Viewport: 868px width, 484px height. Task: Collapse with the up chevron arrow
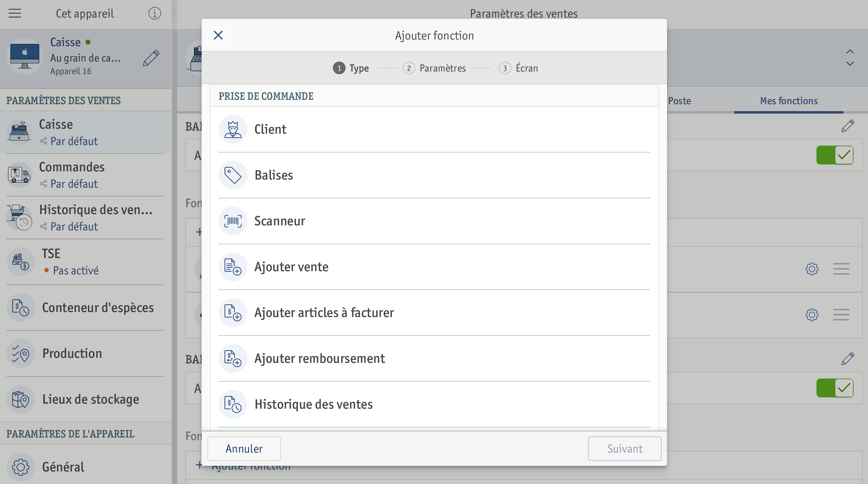(x=850, y=52)
